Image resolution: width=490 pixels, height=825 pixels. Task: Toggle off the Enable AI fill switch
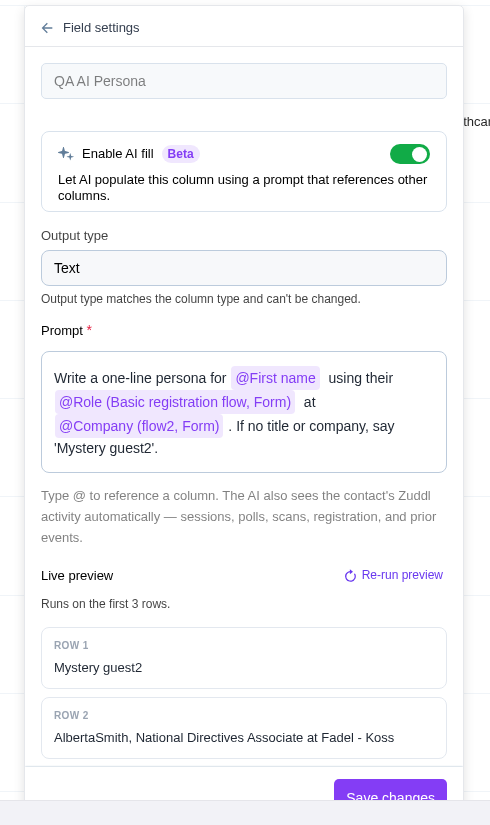(409, 154)
